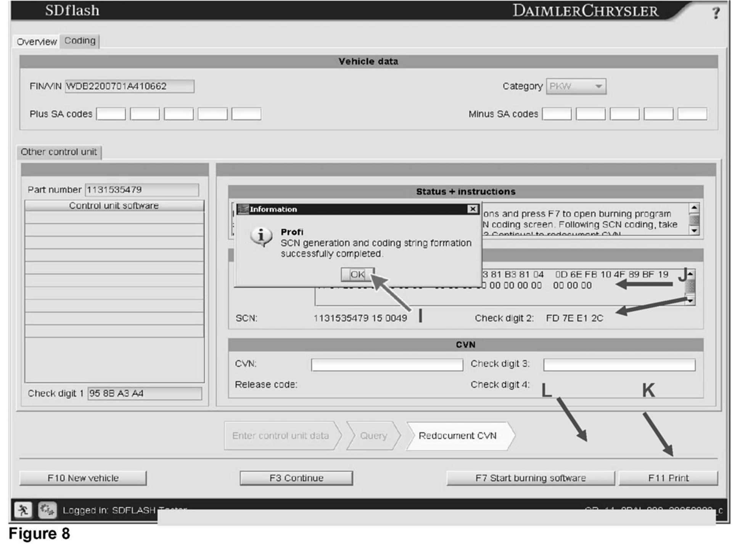This screenshot has height=556, width=756.
Task: Click the first Plus SA codes box
Action: point(111,114)
